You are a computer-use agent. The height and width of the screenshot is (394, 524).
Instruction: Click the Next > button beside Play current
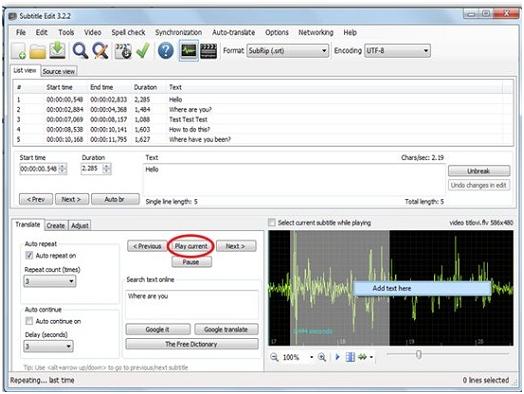[x=236, y=246]
